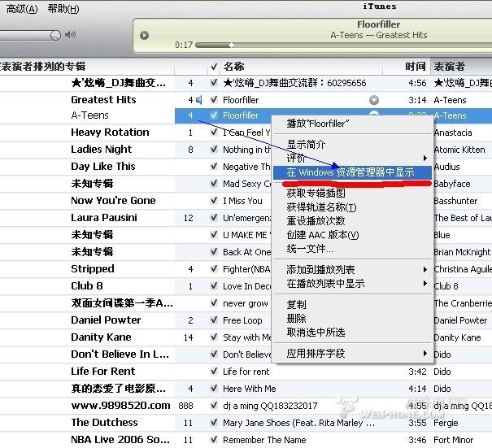Click the round arrow button on the Floorfiller row

point(374,100)
